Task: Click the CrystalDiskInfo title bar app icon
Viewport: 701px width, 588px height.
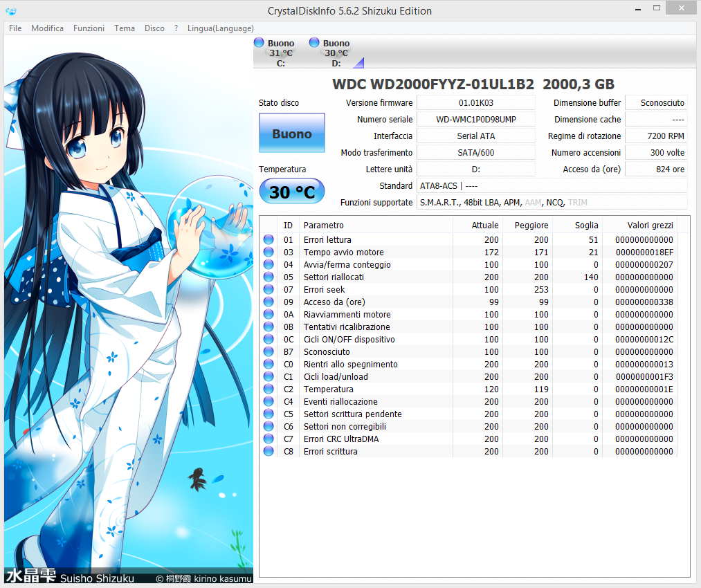Action: (x=11, y=11)
